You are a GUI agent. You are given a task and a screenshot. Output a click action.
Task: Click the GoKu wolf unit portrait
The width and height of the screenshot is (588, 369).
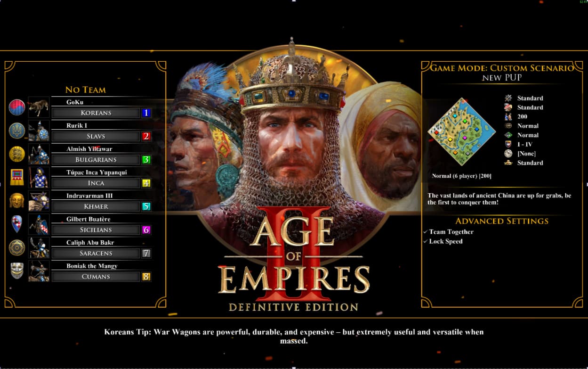(39, 107)
